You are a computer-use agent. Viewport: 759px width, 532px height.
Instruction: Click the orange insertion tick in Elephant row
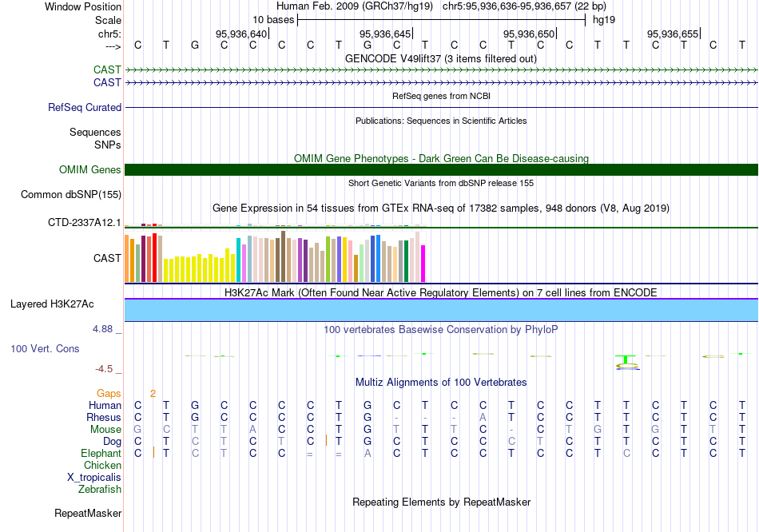153,452
